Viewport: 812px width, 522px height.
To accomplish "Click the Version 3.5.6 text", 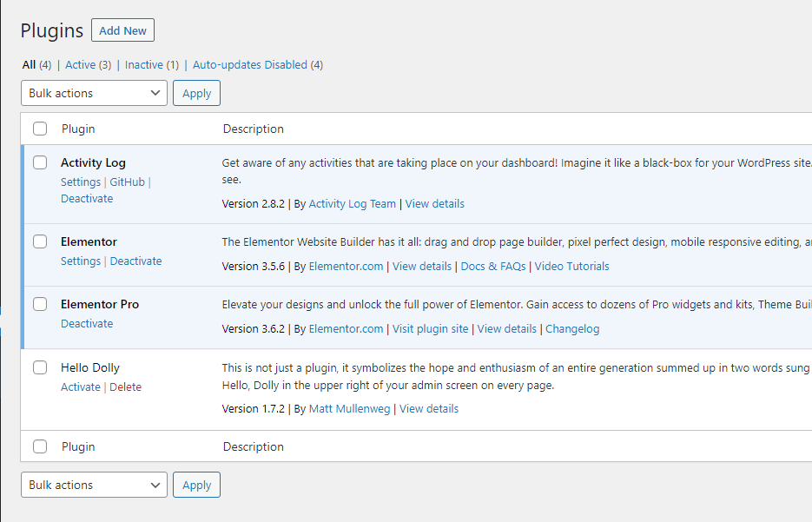I will 254,267.
